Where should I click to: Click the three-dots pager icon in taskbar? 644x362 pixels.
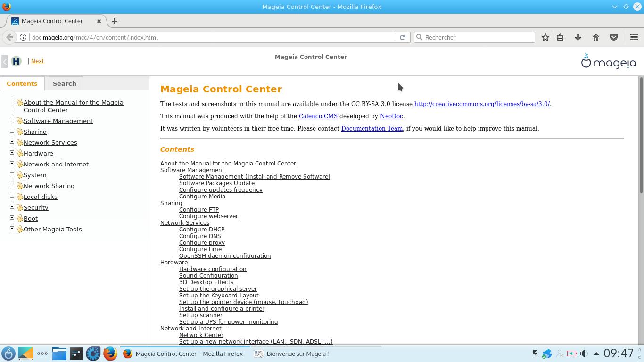(42, 354)
